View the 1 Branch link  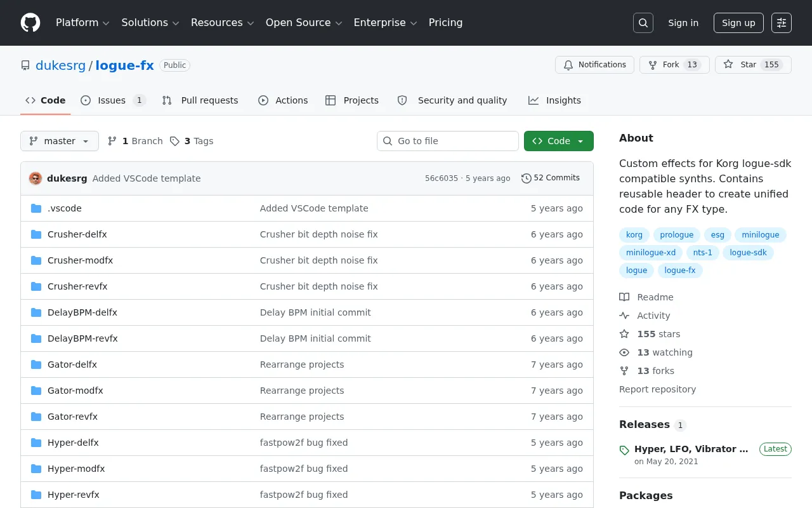[x=135, y=141]
